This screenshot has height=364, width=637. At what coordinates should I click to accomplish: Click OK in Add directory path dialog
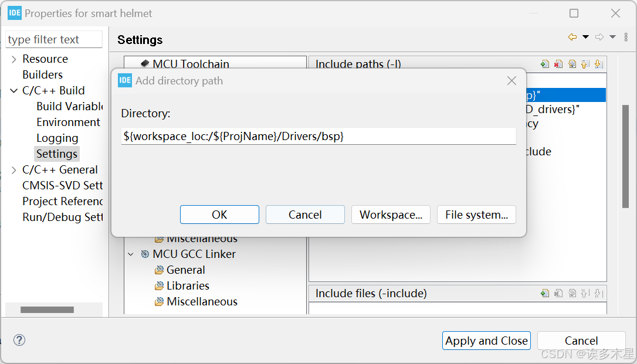tap(219, 215)
